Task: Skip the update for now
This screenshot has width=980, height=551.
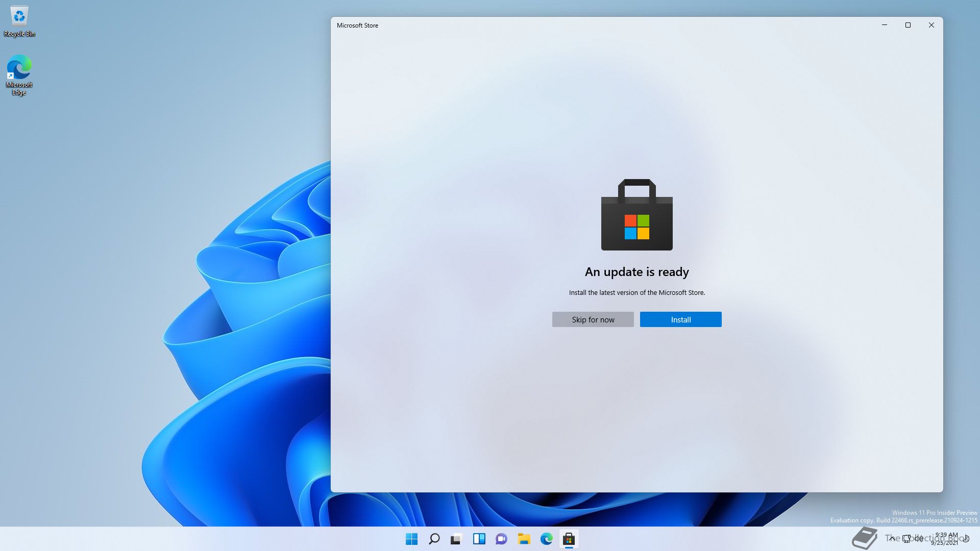Action: (x=593, y=319)
